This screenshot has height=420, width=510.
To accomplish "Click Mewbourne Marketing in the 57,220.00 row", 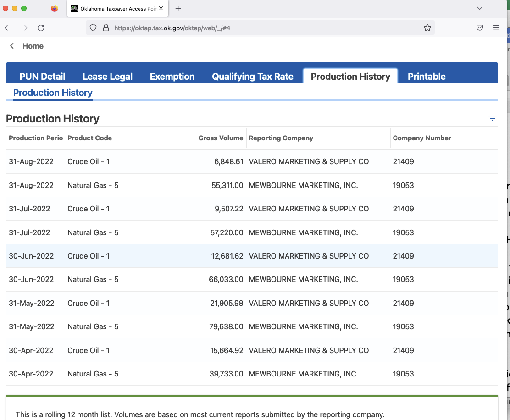I will point(303,232).
